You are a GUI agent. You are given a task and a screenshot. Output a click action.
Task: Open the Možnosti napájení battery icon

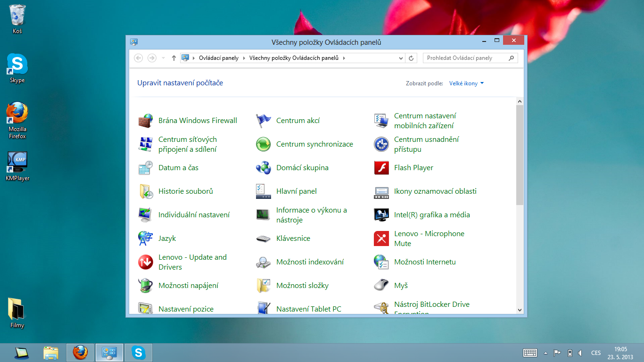click(146, 286)
